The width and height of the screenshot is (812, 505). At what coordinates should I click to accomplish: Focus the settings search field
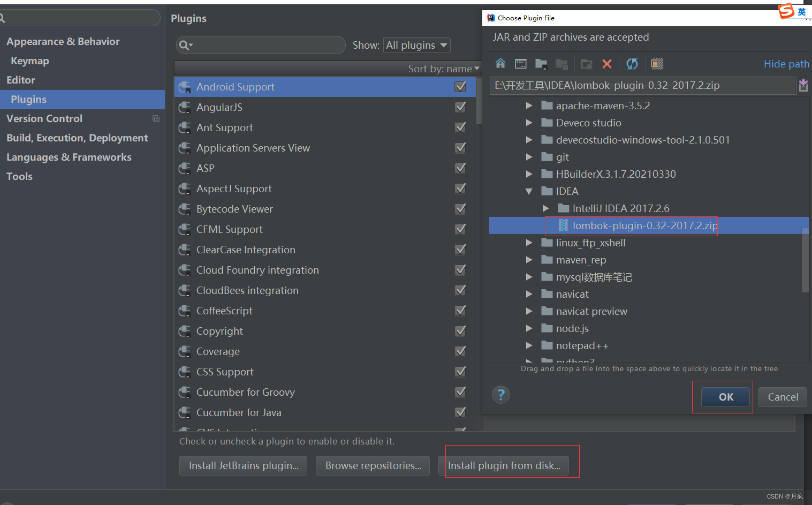80,18
